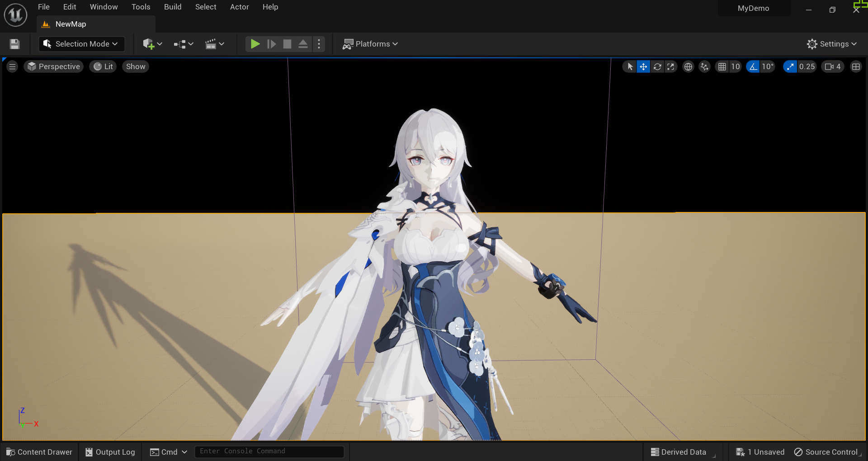Toggle world/local coordinate system globe
The width and height of the screenshot is (868, 461).
click(688, 66)
